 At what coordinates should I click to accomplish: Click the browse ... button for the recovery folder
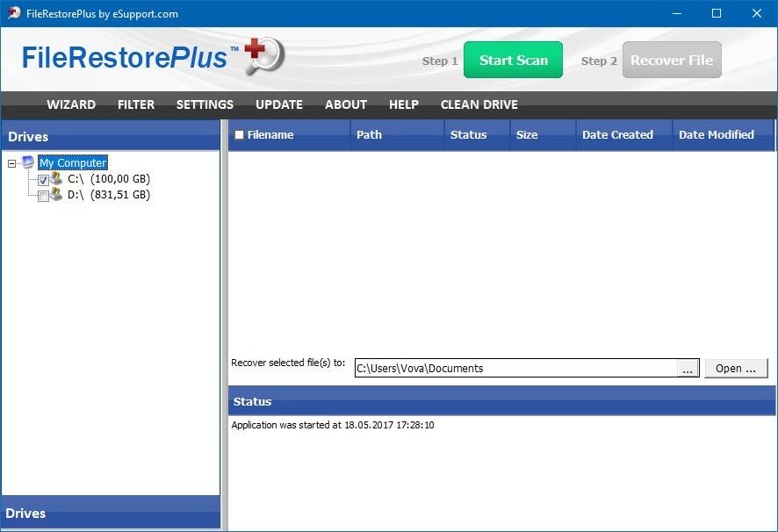point(688,369)
